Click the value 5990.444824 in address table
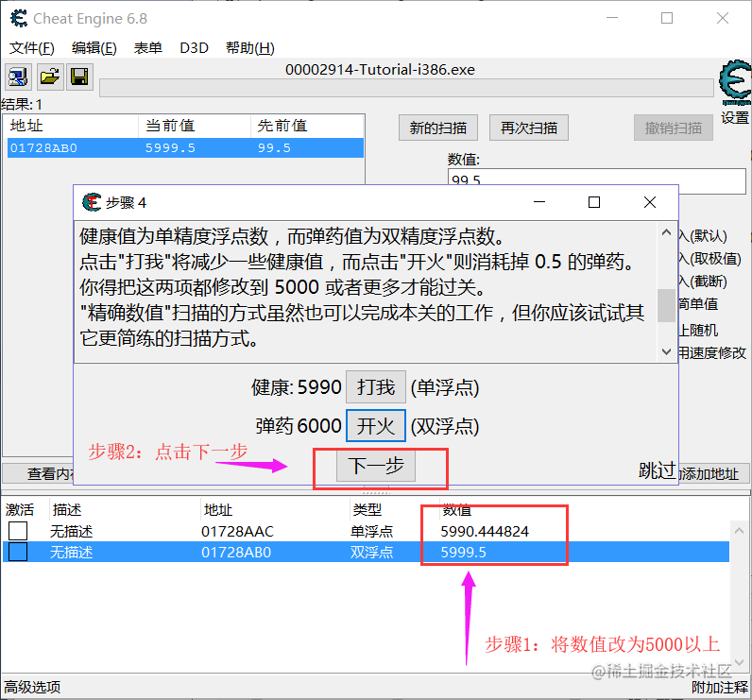The height and width of the screenshot is (700, 752). tap(485, 531)
